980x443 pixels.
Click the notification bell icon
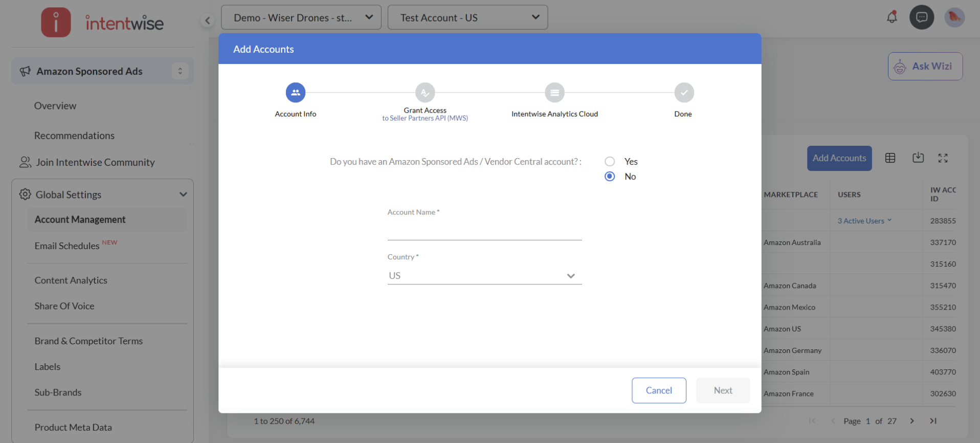[892, 17]
